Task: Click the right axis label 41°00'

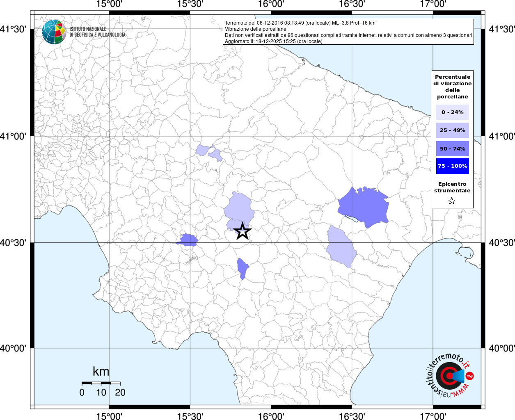Action: (502, 136)
